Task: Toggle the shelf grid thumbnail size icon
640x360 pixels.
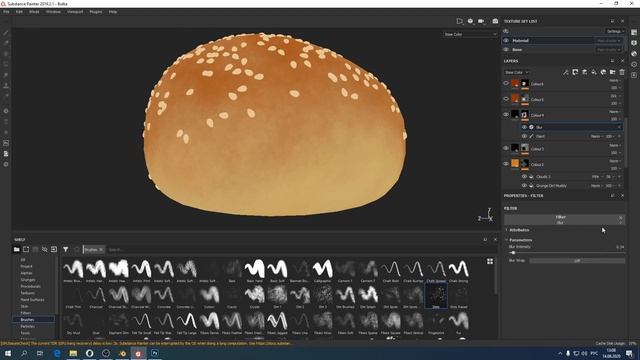Action: [490, 261]
